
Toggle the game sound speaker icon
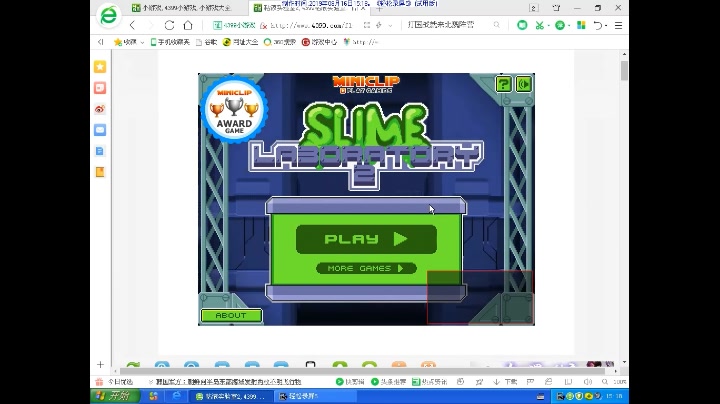tap(523, 84)
